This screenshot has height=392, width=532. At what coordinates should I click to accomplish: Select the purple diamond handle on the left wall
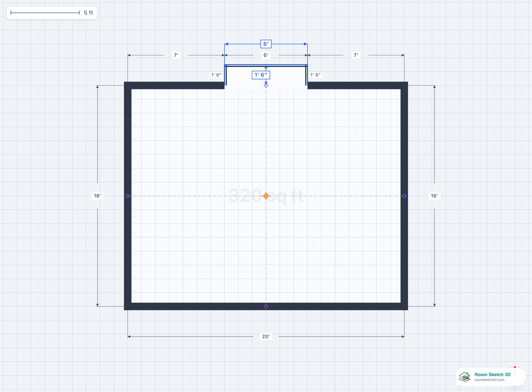pos(128,196)
